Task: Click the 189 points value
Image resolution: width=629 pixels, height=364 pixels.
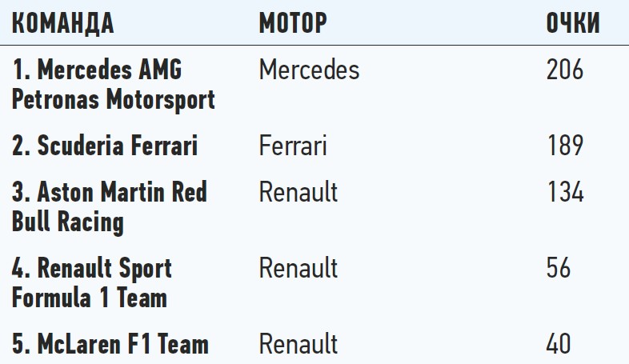Action: coord(565,146)
